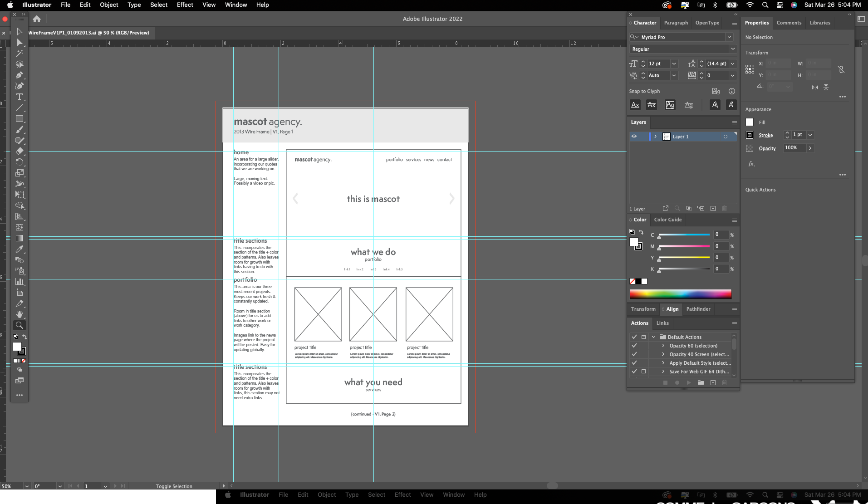The image size is (868, 504).
Task: Hide Layer 1 using the eye toggle
Action: pyautogui.click(x=634, y=136)
